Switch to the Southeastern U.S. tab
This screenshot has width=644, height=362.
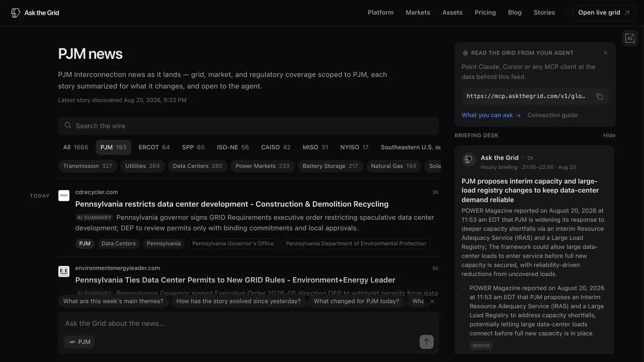410,147
